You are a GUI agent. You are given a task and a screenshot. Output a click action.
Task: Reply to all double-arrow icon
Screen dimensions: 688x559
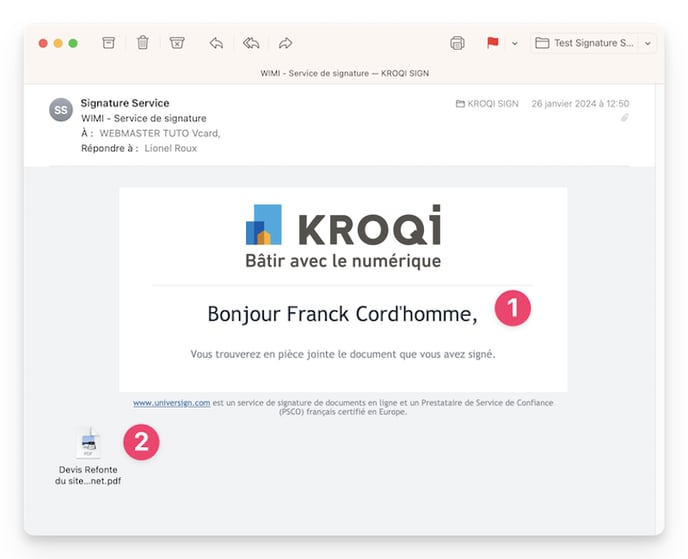[251, 43]
